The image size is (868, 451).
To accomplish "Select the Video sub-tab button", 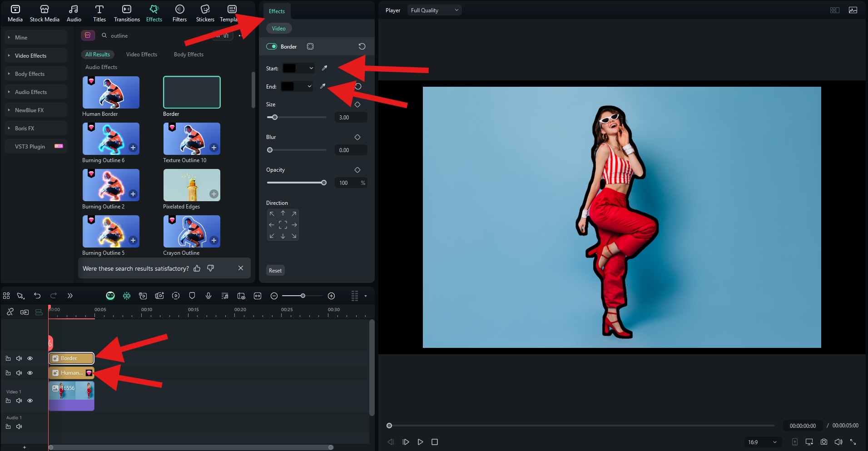I will [279, 29].
